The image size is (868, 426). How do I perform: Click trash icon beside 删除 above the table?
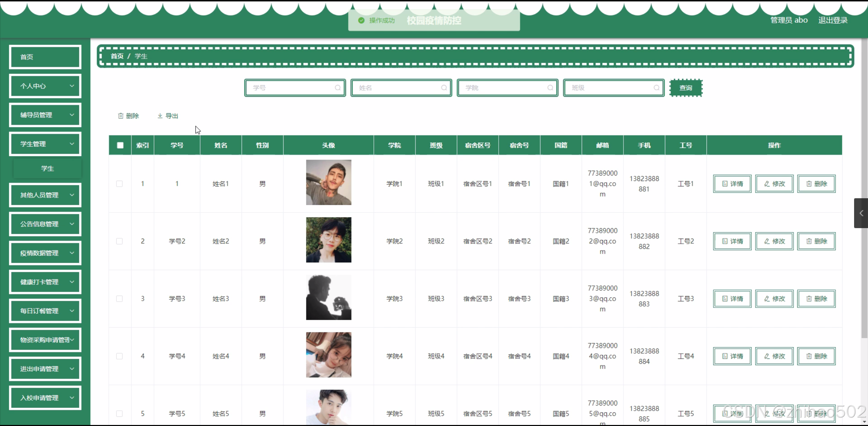pyautogui.click(x=120, y=116)
